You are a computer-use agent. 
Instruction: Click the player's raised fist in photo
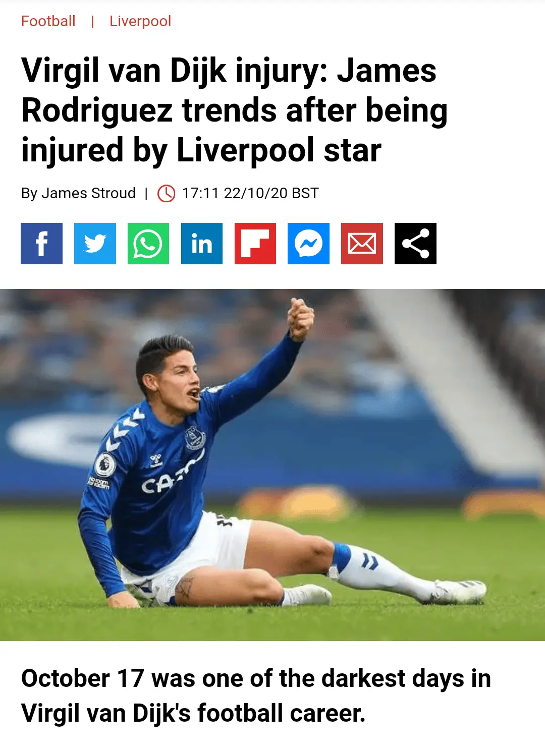click(x=301, y=319)
